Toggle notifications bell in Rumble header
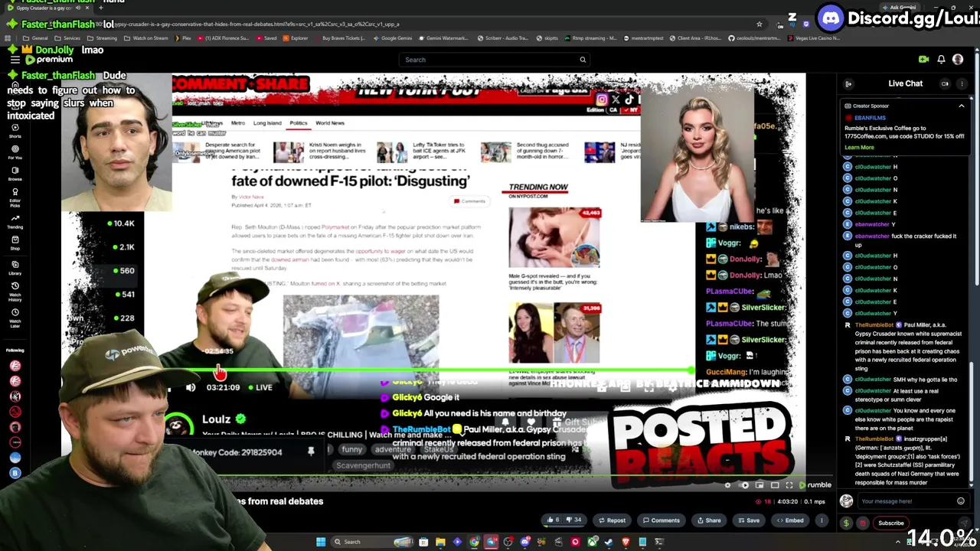The height and width of the screenshot is (551, 980). click(941, 60)
